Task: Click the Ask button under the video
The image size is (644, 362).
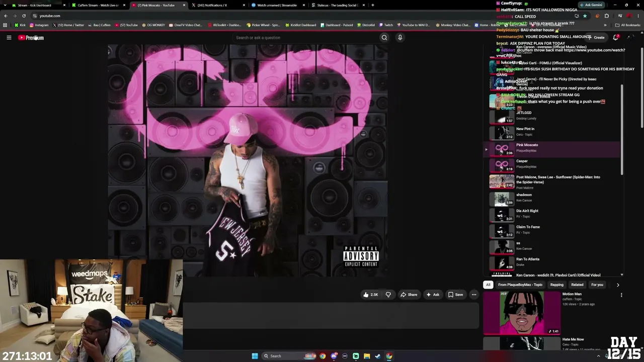Action: [x=433, y=295]
